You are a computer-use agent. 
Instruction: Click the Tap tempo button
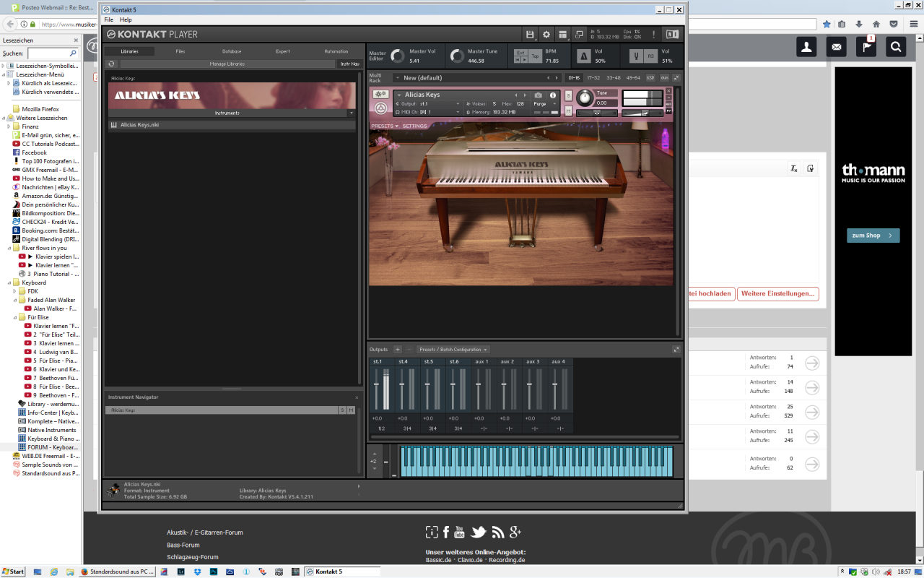click(x=535, y=56)
